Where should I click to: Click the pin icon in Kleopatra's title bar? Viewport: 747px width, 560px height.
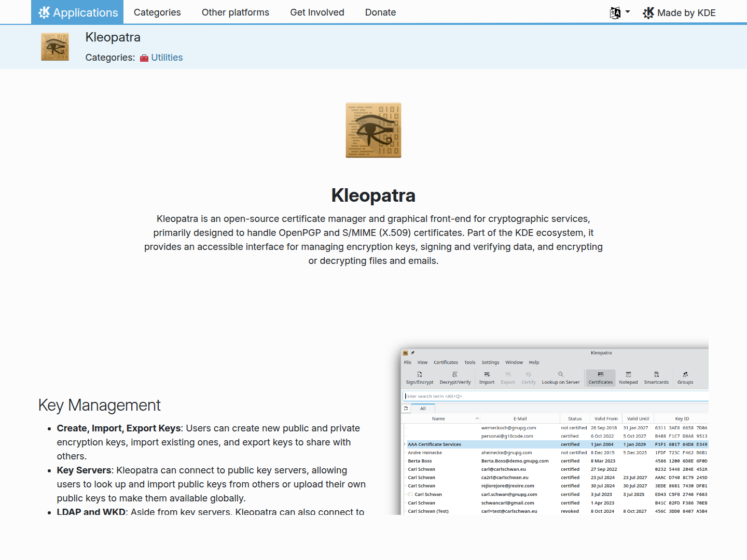(x=413, y=353)
